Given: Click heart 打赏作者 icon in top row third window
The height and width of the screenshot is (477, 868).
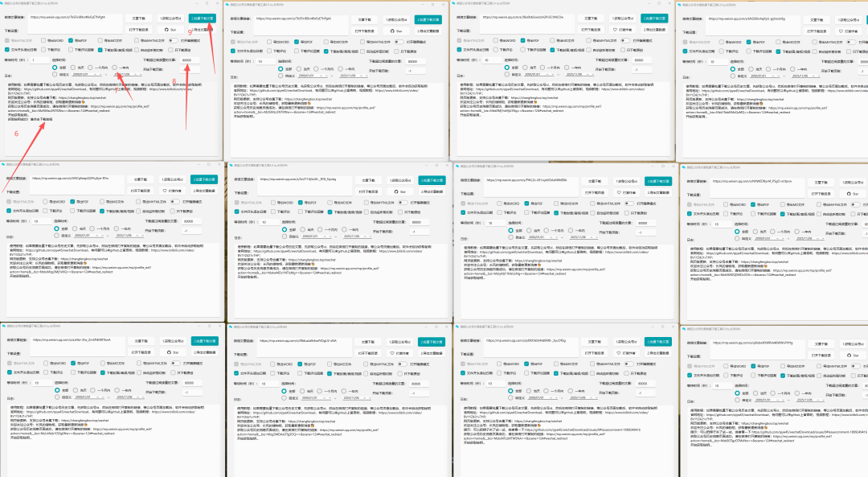Looking at the screenshot, I should pyautogui.click(x=615, y=30).
